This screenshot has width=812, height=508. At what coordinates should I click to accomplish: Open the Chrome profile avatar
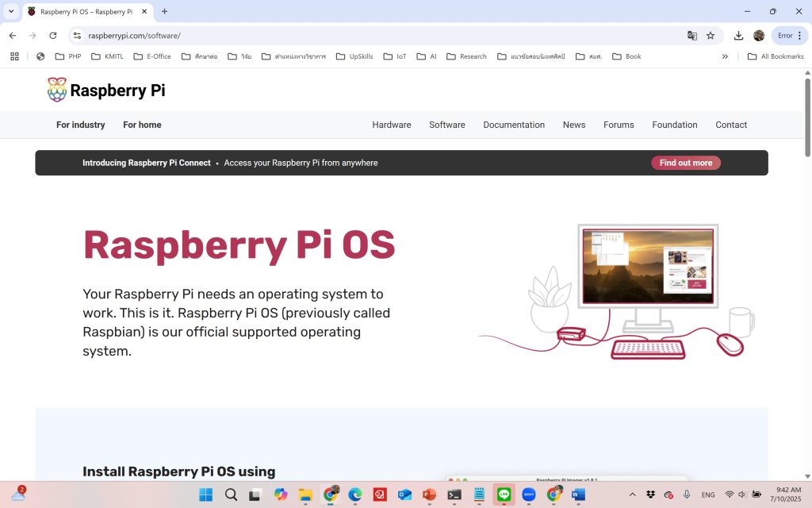click(x=759, y=36)
